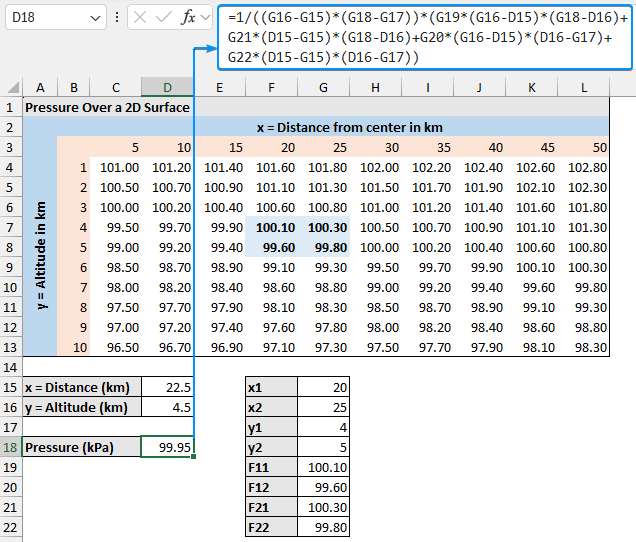
Task: Select cell 99.10 in row 11 column K
Action: coord(531,307)
